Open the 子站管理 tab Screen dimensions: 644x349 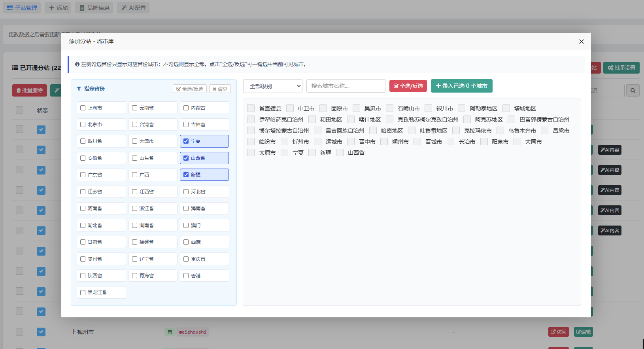pyautogui.click(x=22, y=8)
